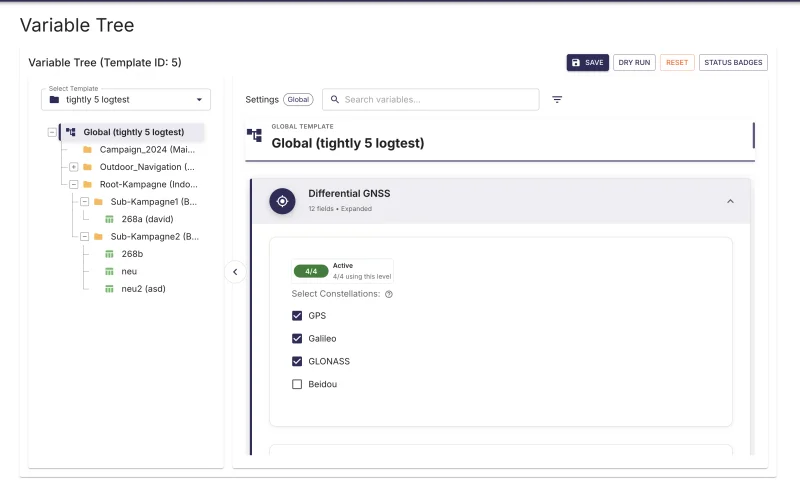Select the neu tree item
This screenshot has width=800, height=490.
click(x=129, y=271)
